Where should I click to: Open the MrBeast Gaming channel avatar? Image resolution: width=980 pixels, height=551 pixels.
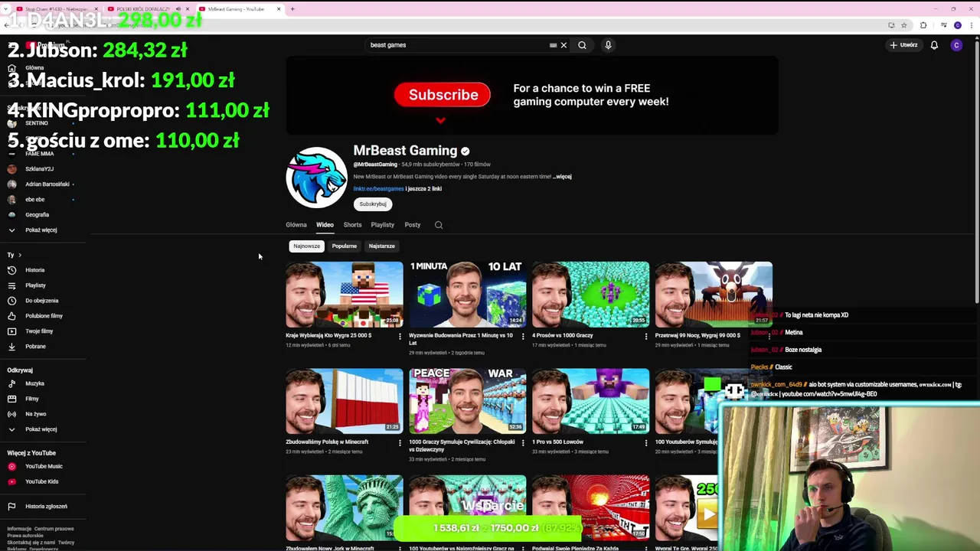(x=316, y=178)
